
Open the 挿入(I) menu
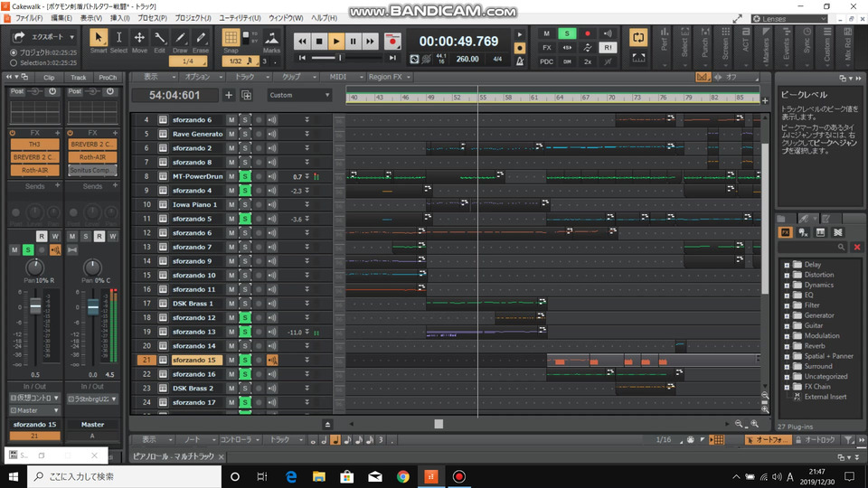(x=120, y=18)
